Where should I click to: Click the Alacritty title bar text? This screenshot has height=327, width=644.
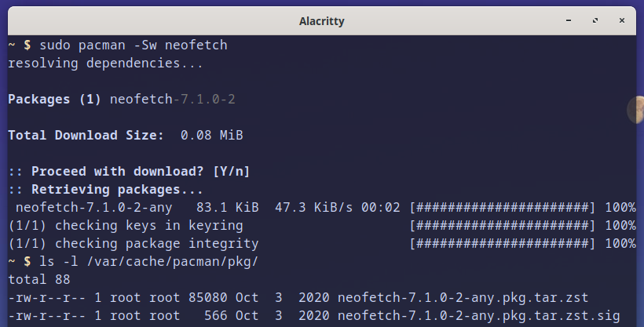click(x=321, y=21)
